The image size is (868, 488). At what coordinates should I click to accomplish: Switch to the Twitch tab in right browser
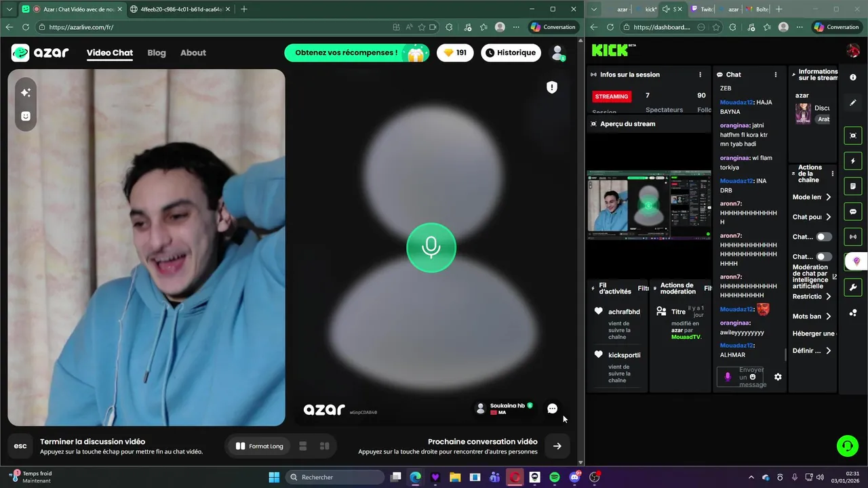pos(702,9)
